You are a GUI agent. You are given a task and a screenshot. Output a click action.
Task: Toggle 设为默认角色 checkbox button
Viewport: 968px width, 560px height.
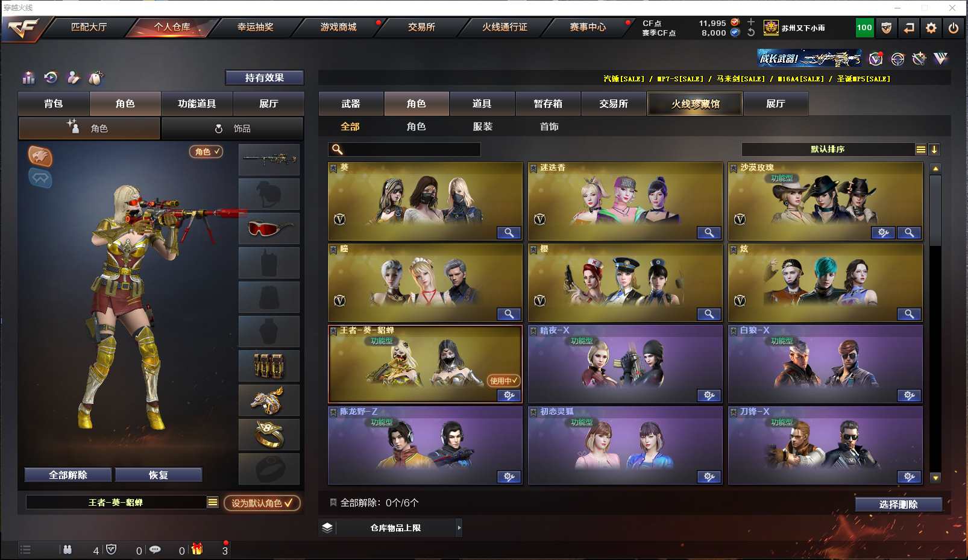[x=262, y=503]
